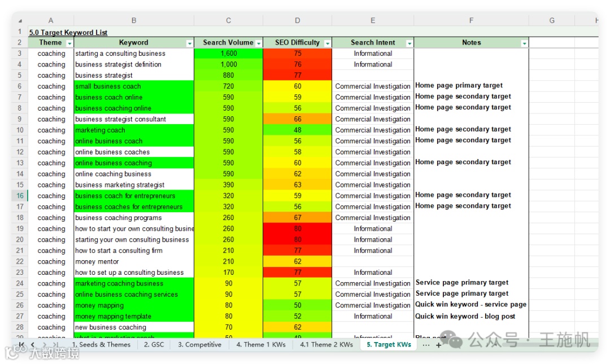This screenshot has height=364, width=610.
Task: Open the Theme column filter dropdown
Action: pyautogui.click(x=69, y=43)
